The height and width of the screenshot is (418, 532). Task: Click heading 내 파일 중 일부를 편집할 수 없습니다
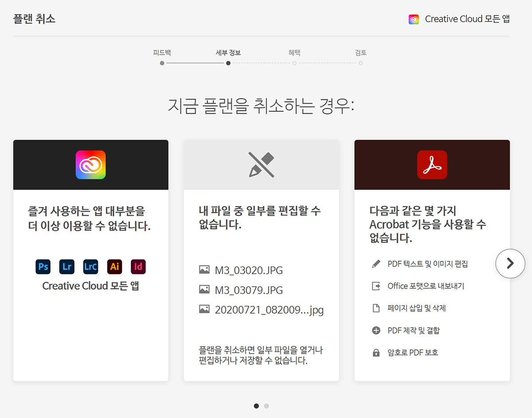point(260,217)
